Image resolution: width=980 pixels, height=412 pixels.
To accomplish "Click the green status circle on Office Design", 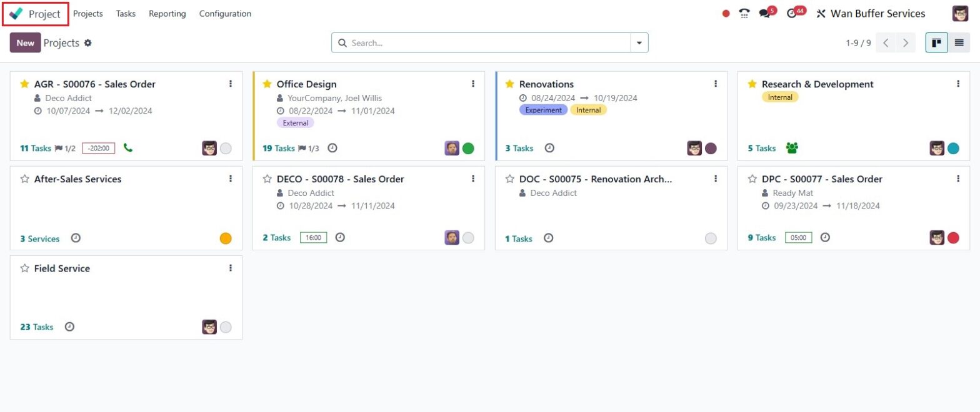I will pyautogui.click(x=467, y=148).
